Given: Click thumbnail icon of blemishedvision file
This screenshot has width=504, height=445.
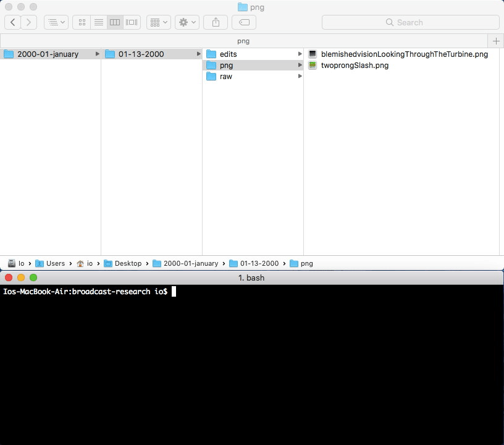Looking at the screenshot, I should (313, 54).
